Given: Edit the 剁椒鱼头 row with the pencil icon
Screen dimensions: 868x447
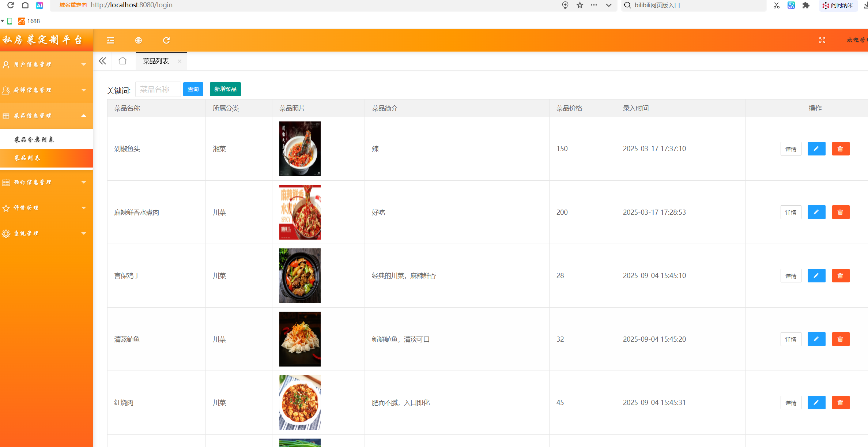Looking at the screenshot, I should point(816,149).
